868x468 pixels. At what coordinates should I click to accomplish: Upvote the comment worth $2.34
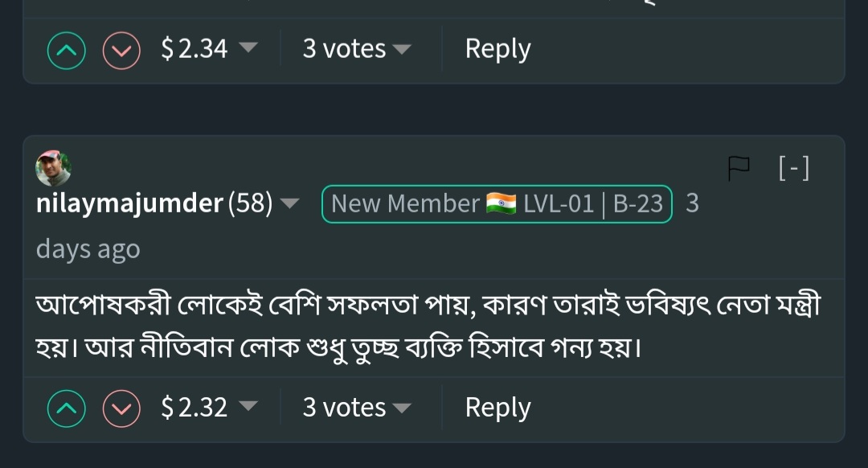click(67, 51)
